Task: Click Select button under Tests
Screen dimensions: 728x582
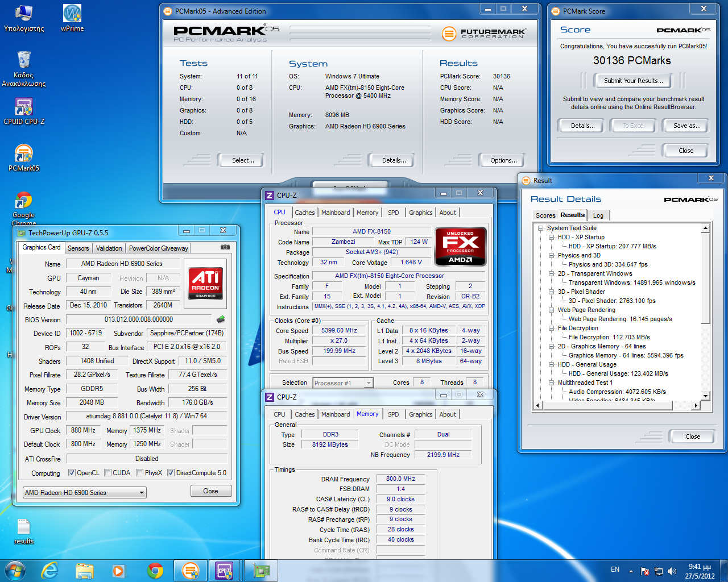Action: (243, 160)
